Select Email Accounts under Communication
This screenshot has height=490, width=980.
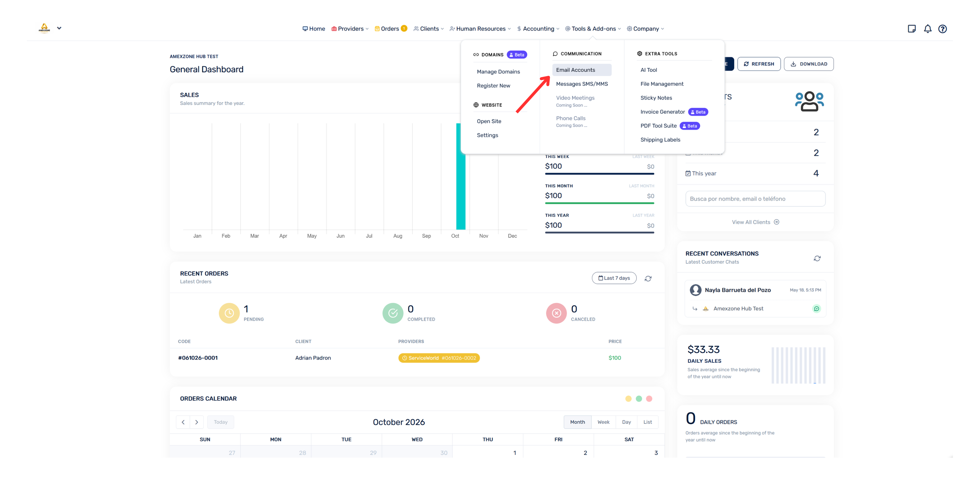581,70
